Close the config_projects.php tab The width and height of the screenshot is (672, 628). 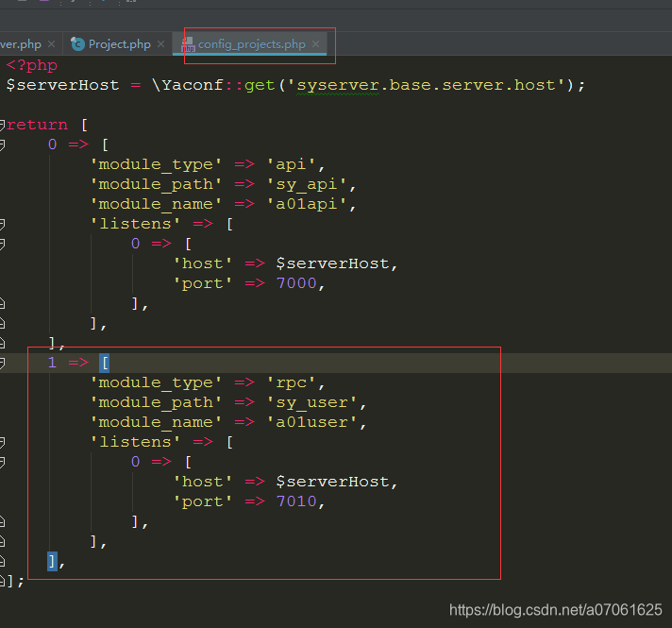(316, 43)
